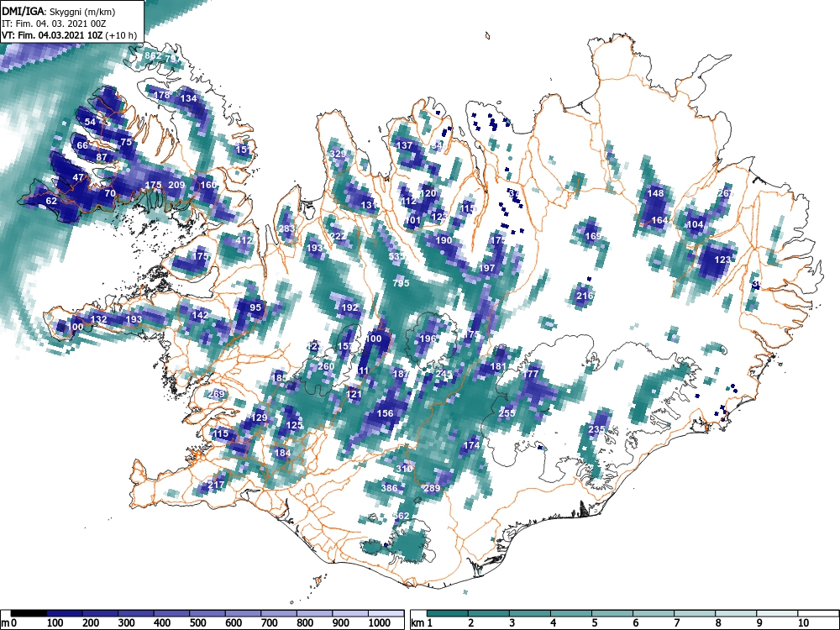Click the '269' visibility value
This screenshot has height=630, width=840.
click(217, 394)
